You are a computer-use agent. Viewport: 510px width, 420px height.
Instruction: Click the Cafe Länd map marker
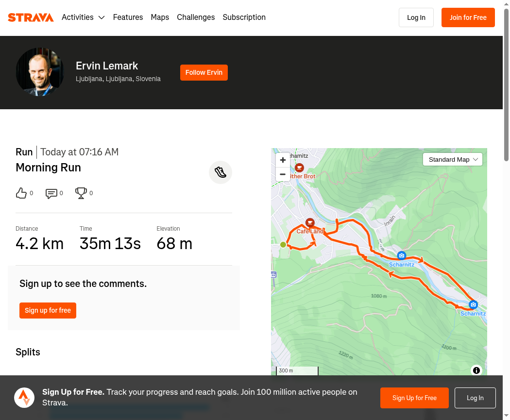310,223
